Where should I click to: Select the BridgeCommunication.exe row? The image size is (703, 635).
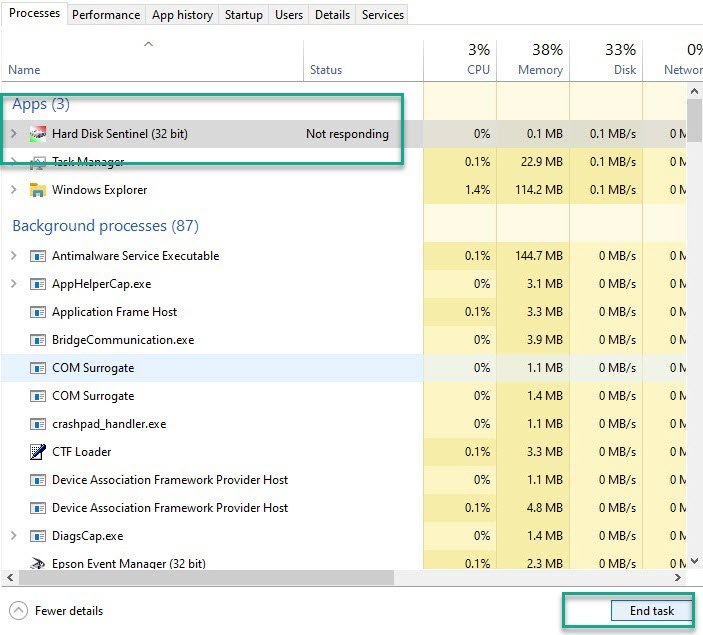[343, 340]
